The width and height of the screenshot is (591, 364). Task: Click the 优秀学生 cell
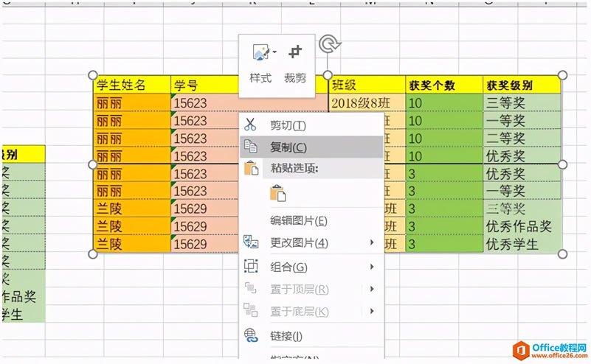[523, 244]
